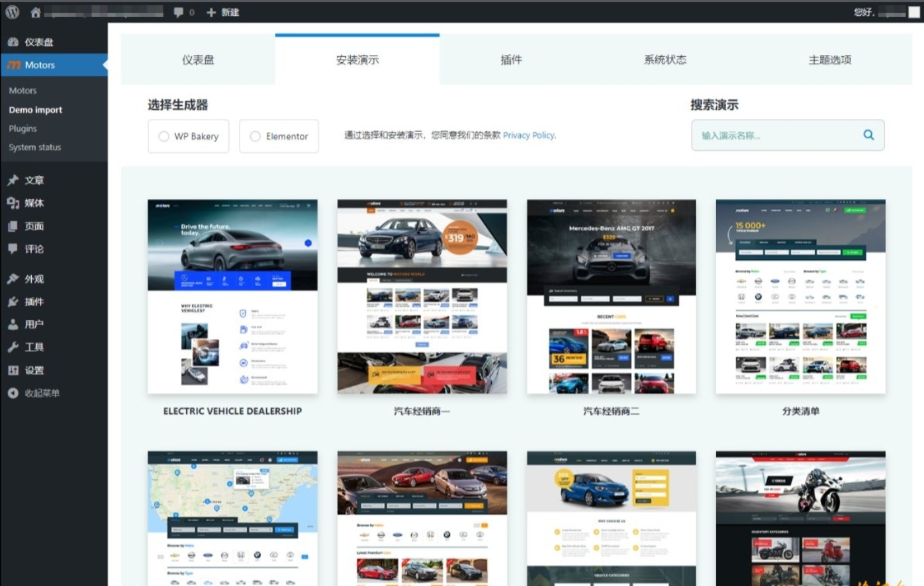Click the search magnifier icon
Viewport: 924px width, 586px height.
(868, 135)
